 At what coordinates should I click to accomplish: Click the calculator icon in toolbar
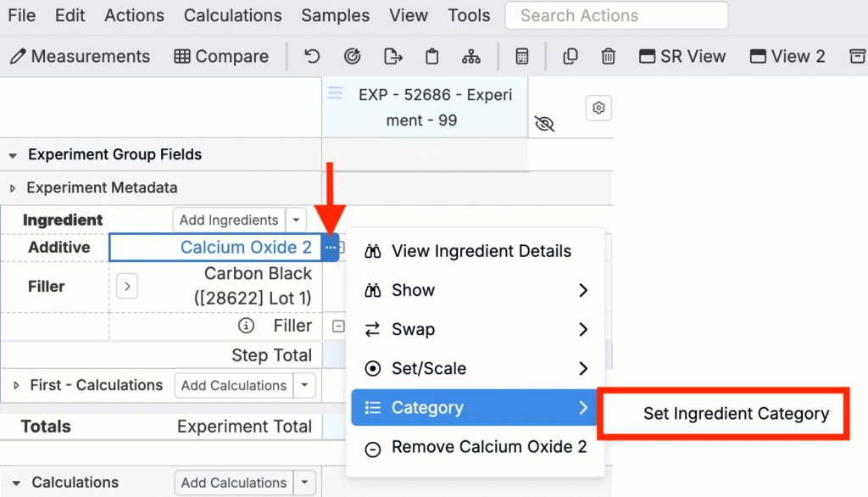521,56
